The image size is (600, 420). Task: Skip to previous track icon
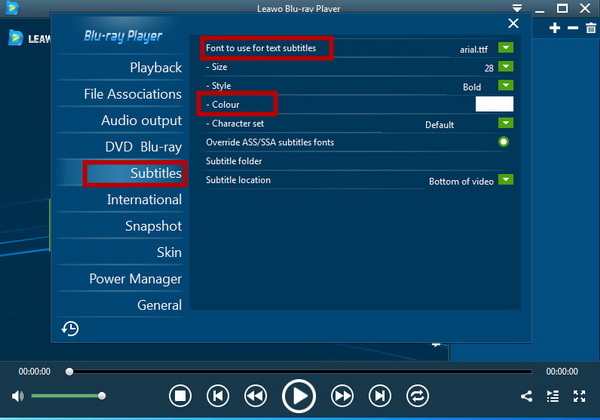pyautogui.click(x=217, y=396)
